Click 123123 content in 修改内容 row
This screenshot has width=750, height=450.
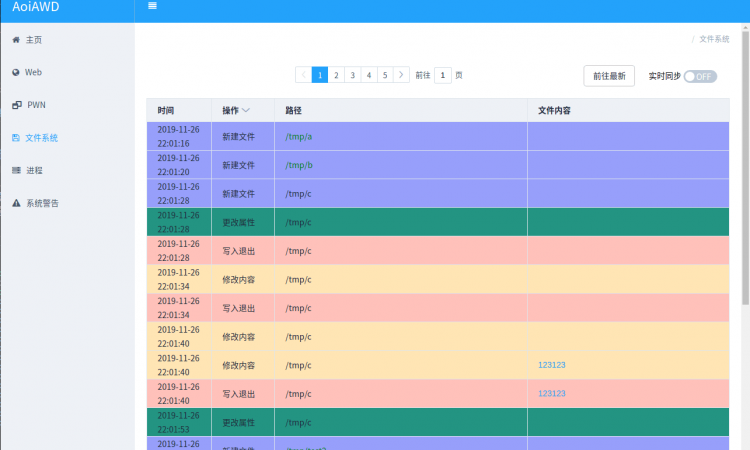point(551,365)
